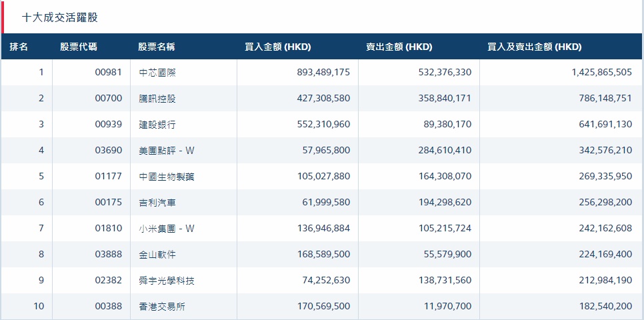Select stock name 舜宇光學科技
The width and height of the screenshot is (644, 320).
click(167, 281)
